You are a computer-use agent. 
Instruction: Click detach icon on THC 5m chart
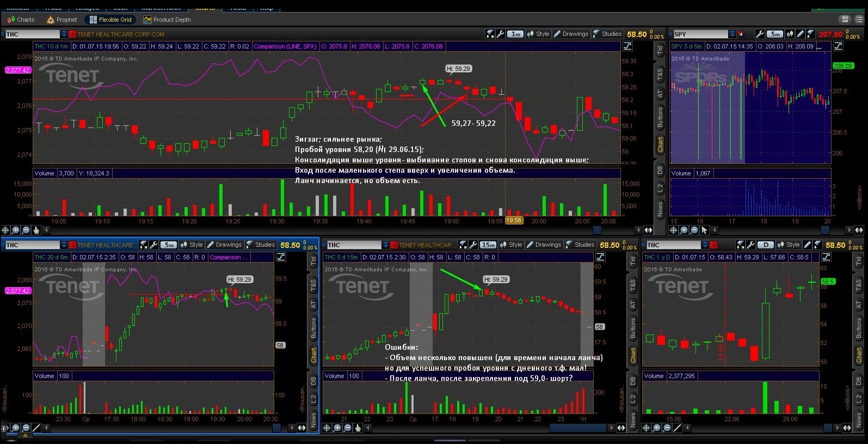[x=144, y=245]
